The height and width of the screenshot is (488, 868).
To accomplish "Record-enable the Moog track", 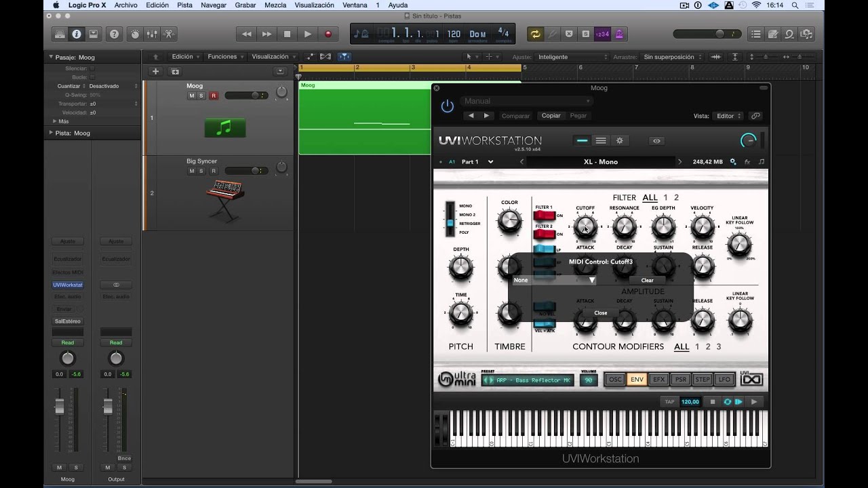I will [x=214, y=96].
